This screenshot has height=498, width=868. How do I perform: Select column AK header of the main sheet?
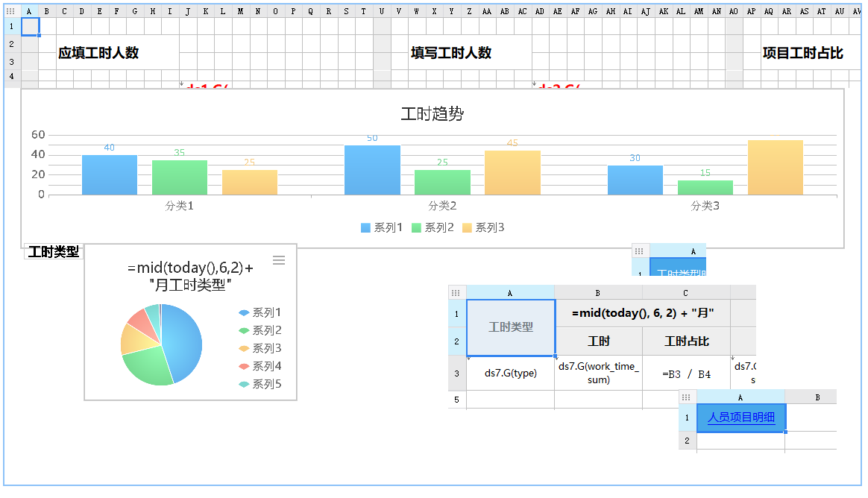[x=663, y=11]
